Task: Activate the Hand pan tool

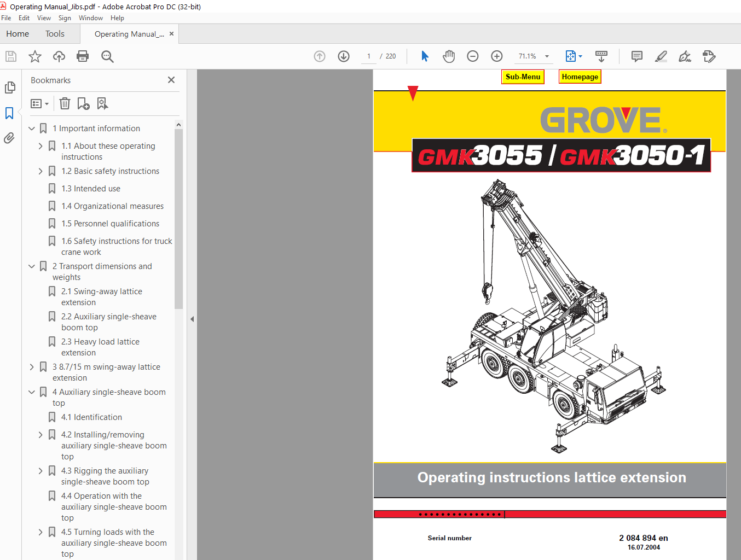Action: tap(449, 56)
